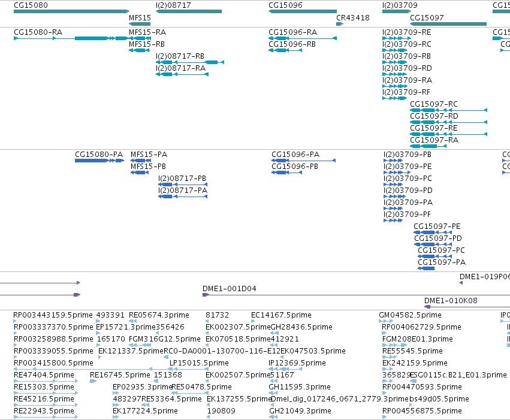Select the MFS15-PA protein label
Screen dimensions: 510x420
[149, 155]
